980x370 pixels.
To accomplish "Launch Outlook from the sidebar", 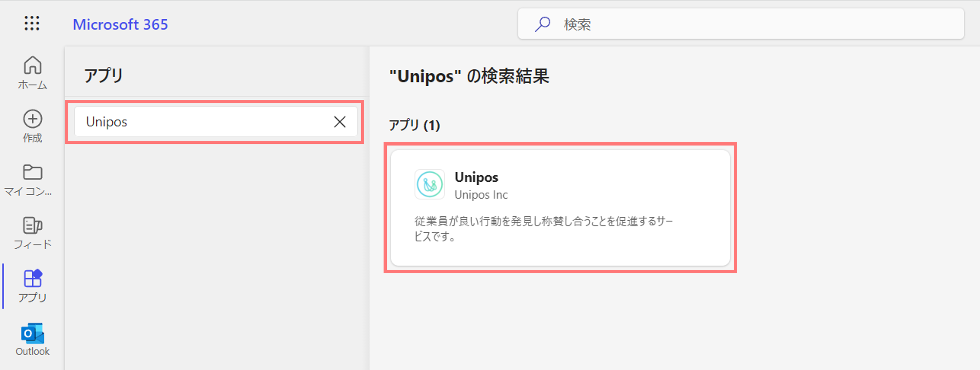I will click(32, 340).
